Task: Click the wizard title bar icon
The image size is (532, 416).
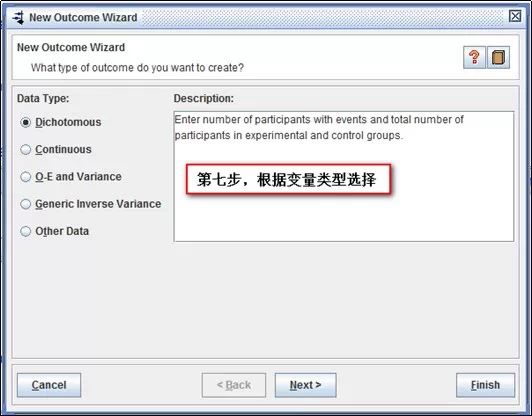Action: (18, 17)
